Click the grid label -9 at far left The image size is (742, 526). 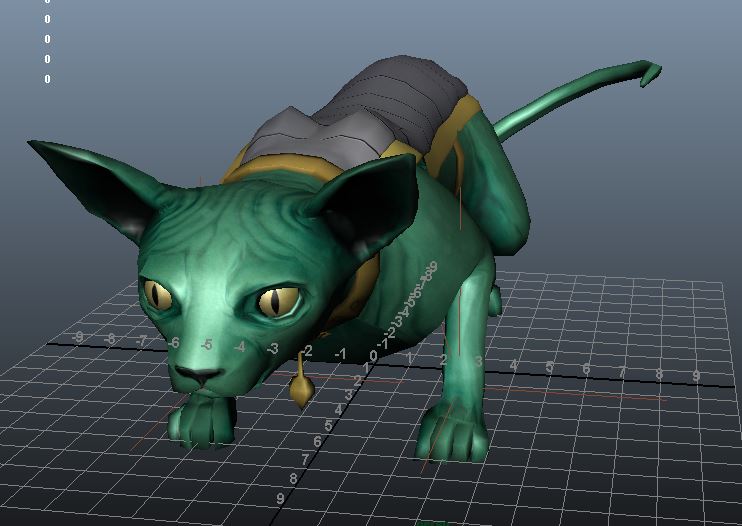78,338
